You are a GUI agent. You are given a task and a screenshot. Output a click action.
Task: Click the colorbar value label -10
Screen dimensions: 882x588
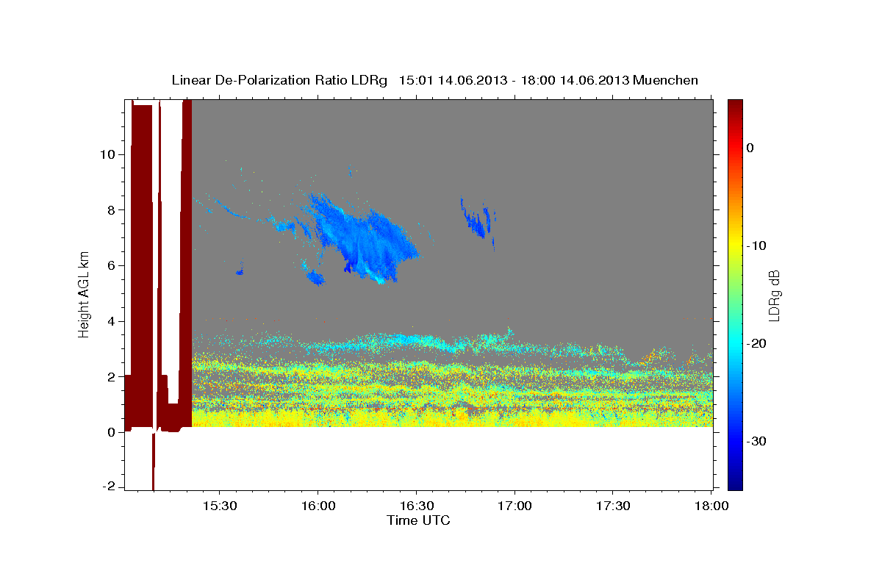click(757, 245)
